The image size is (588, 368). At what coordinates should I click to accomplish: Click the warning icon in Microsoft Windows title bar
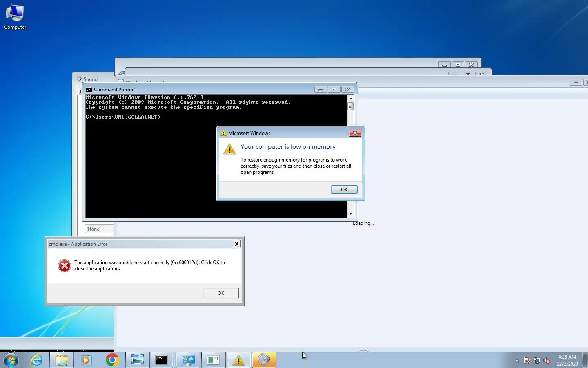pos(223,133)
